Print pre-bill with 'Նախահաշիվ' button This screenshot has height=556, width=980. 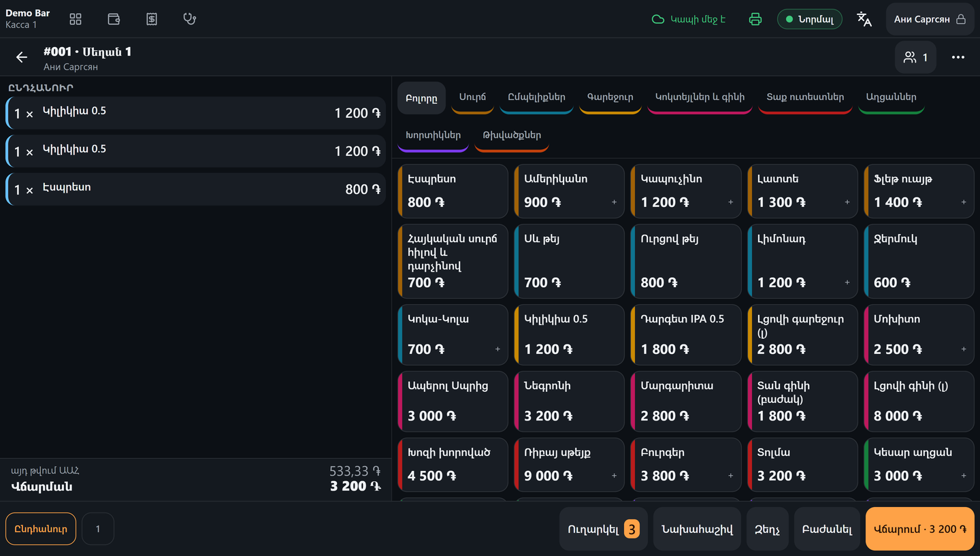click(697, 529)
